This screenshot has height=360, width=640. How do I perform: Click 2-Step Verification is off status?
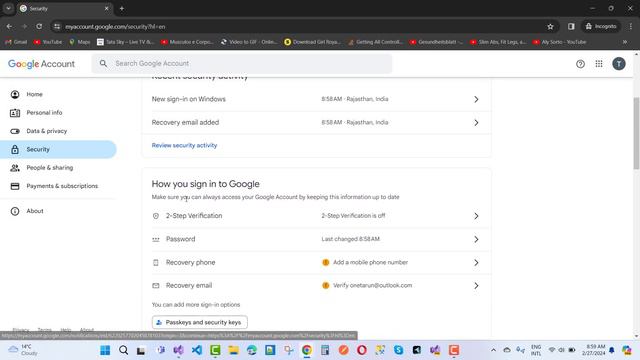click(x=353, y=216)
